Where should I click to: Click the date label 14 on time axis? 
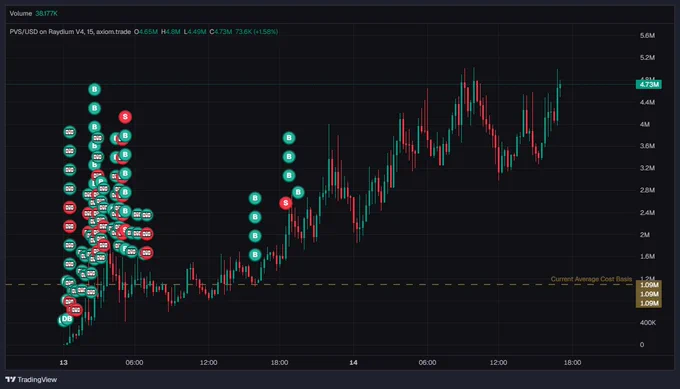point(353,363)
